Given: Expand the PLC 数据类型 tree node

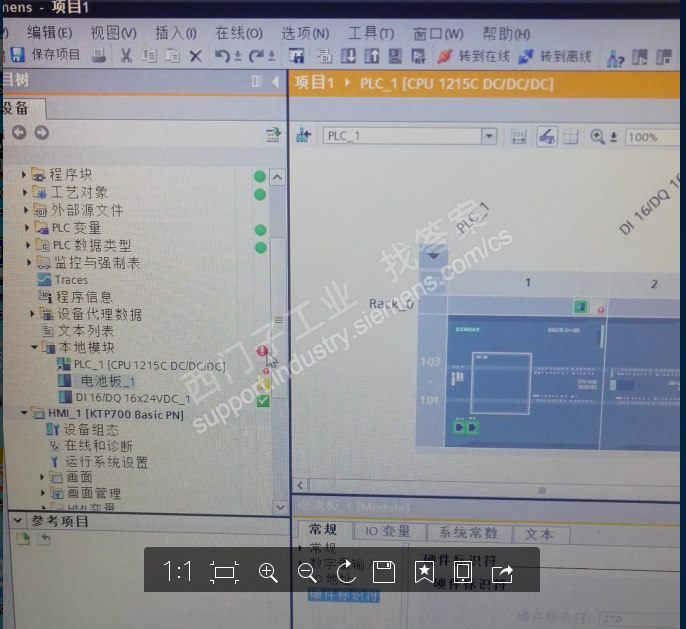Looking at the screenshot, I should (x=28, y=245).
